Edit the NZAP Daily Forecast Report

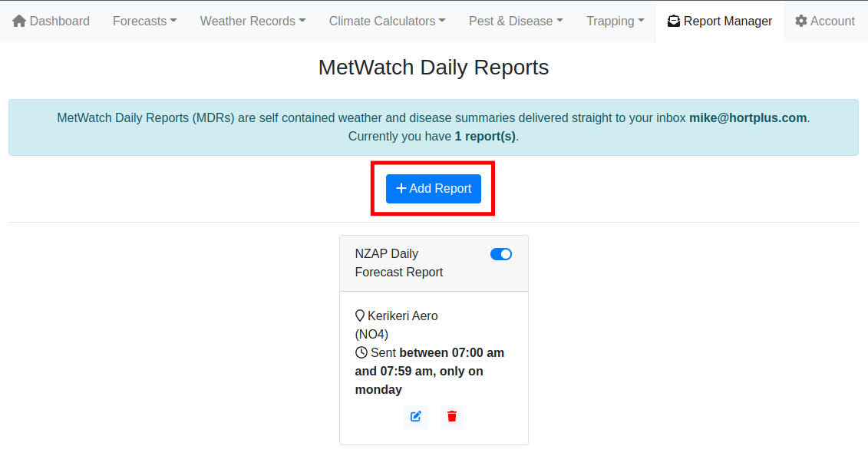click(416, 416)
